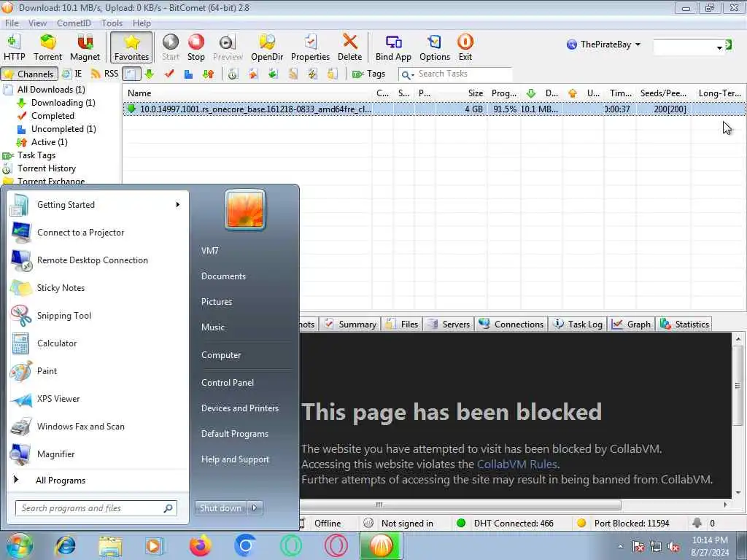This screenshot has height=560, width=747.
Task: Open the View menu
Action: pos(37,23)
